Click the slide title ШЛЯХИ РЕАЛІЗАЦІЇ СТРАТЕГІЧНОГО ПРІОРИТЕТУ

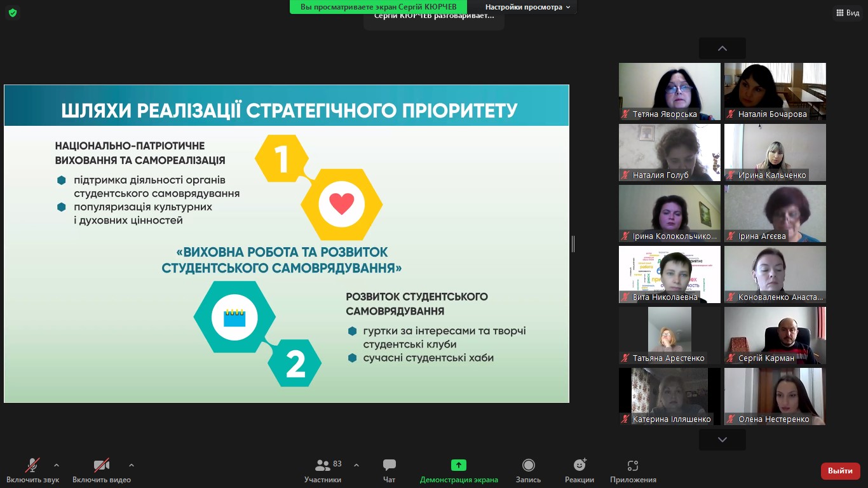point(289,111)
